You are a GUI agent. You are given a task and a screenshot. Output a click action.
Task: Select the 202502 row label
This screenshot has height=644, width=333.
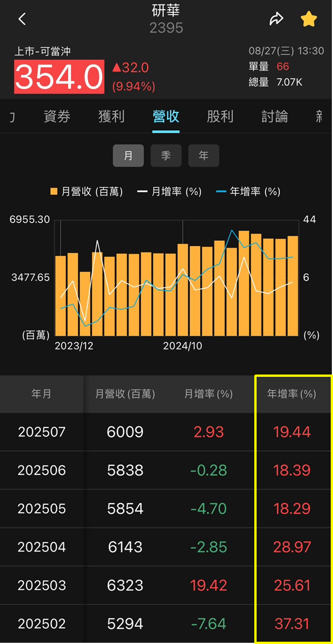click(x=42, y=624)
